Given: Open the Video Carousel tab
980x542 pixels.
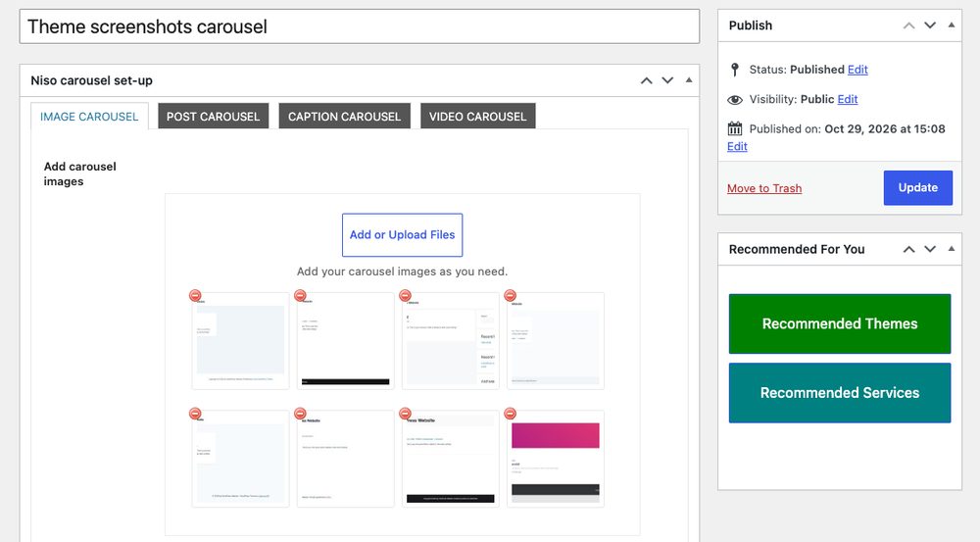Looking at the screenshot, I should tap(478, 117).
